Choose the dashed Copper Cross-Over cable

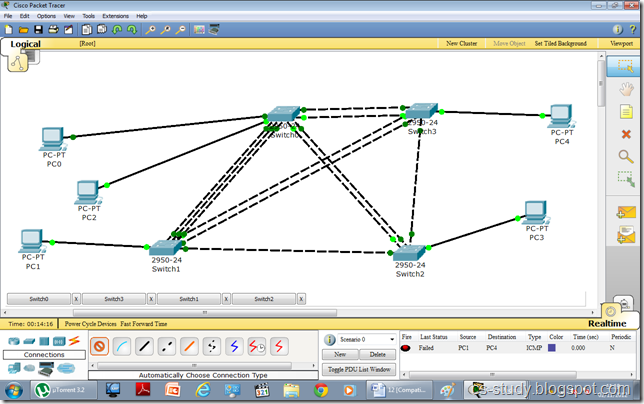tap(166, 347)
